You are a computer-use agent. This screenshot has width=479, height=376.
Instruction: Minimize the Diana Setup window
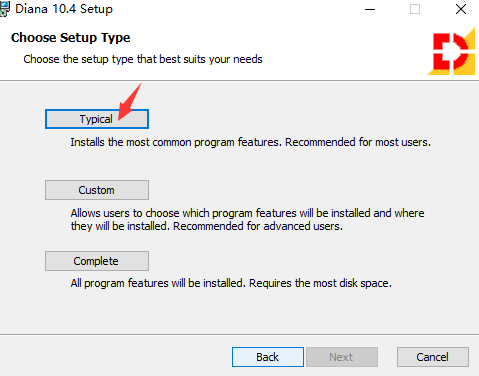[370, 9]
